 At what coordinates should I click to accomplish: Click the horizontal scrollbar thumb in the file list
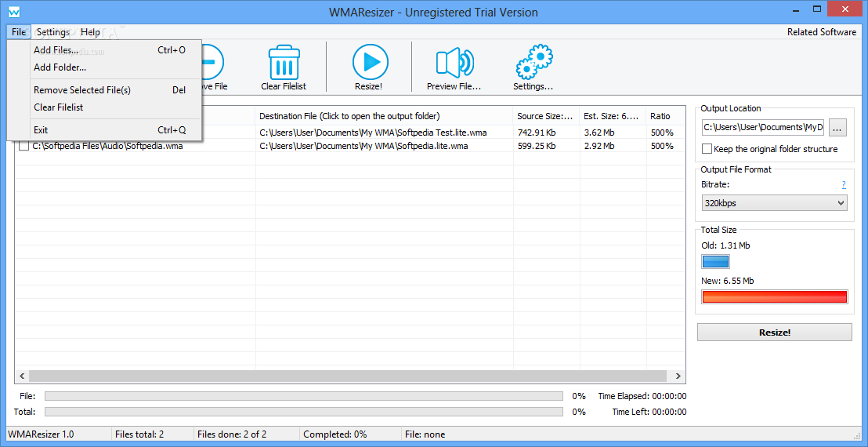tap(348, 376)
